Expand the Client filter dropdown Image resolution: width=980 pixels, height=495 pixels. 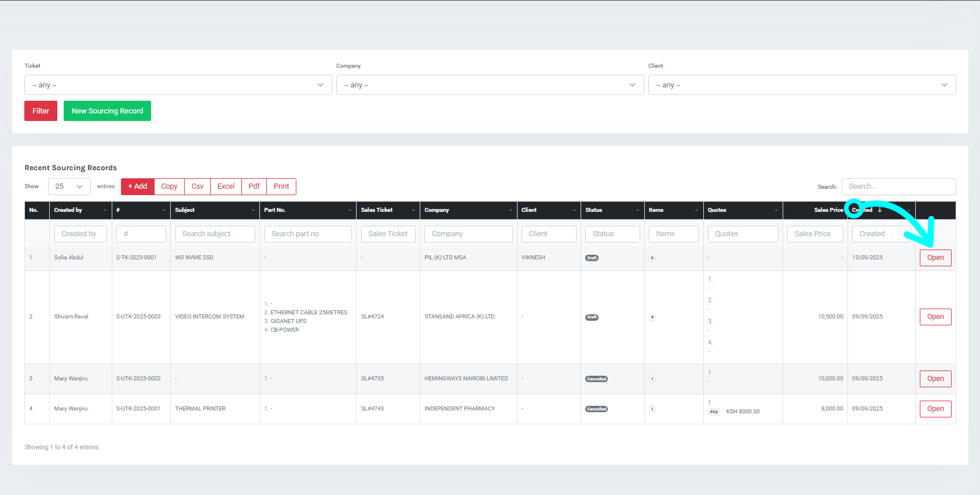pos(802,85)
